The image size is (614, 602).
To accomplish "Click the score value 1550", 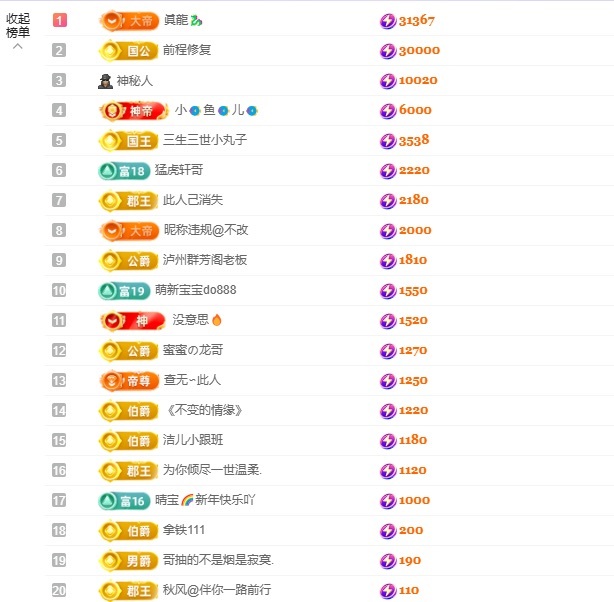I will point(413,291).
